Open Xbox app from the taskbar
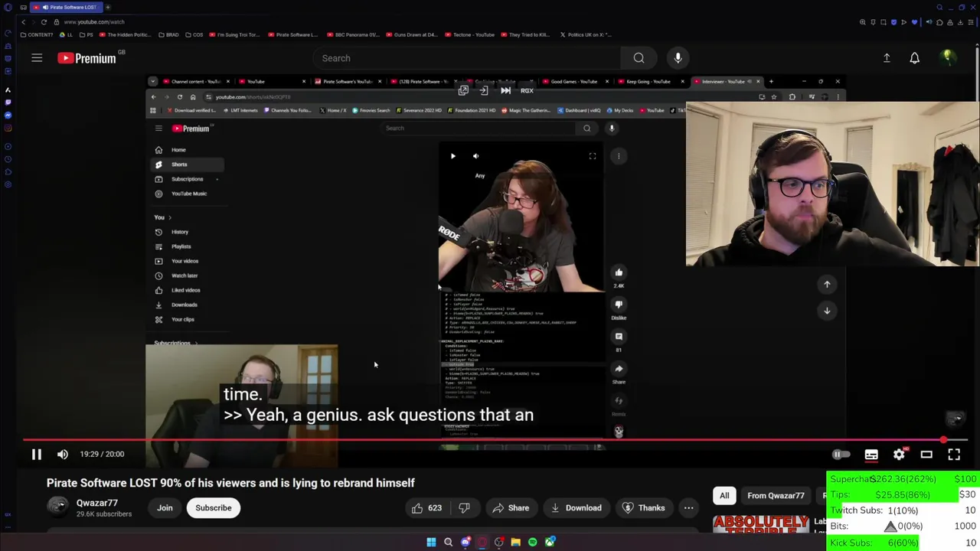This screenshot has height=551, width=980. point(550,542)
